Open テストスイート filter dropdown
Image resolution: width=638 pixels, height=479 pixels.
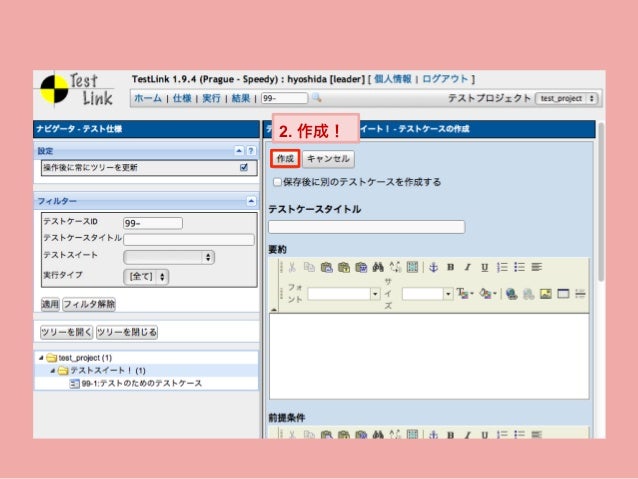(x=169, y=257)
